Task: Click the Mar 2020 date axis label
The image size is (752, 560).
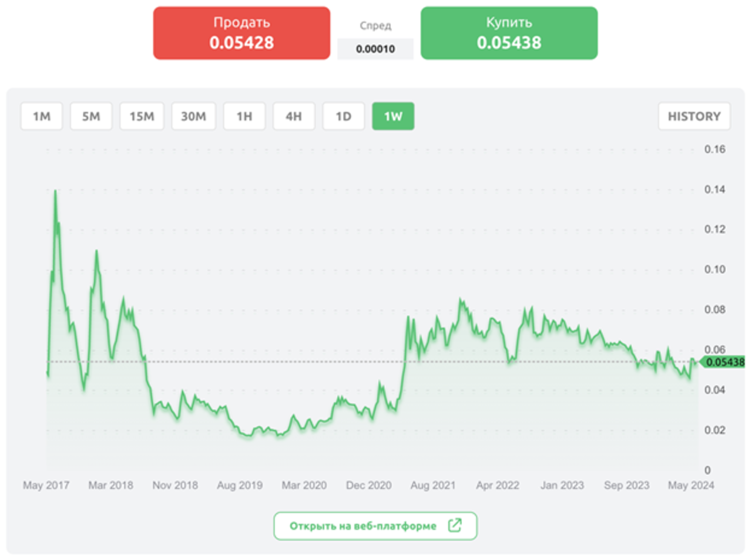Action: tap(304, 485)
